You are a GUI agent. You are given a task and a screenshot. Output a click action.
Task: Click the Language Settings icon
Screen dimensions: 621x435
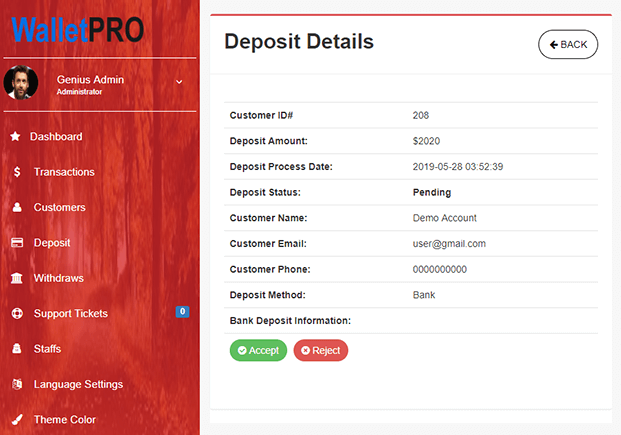tap(17, 384)
